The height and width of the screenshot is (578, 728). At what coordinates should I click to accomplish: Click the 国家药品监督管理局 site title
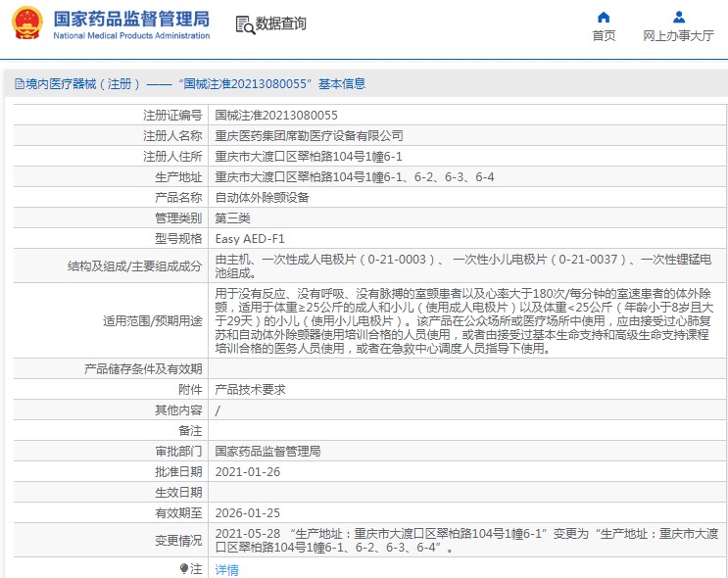pos(130,19)
